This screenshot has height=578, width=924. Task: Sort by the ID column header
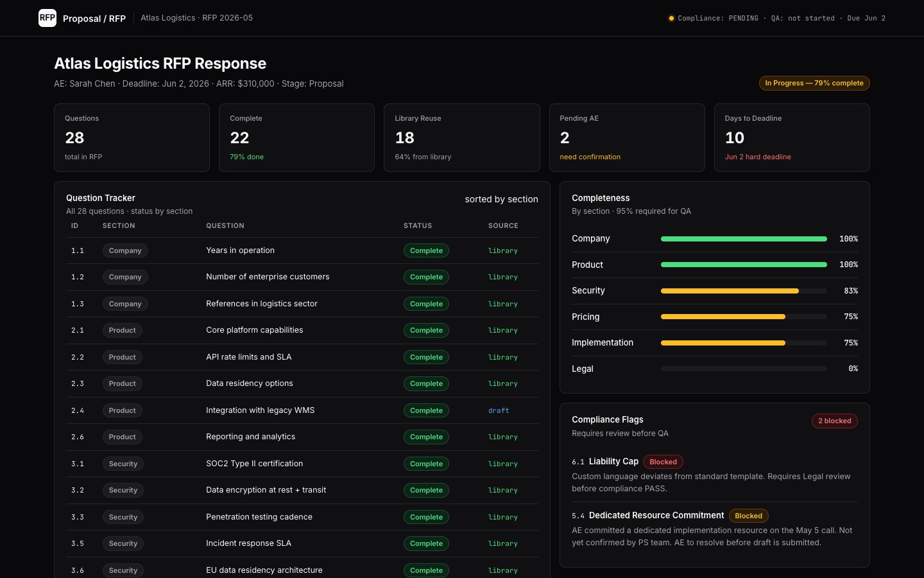(x=75, y=225)
